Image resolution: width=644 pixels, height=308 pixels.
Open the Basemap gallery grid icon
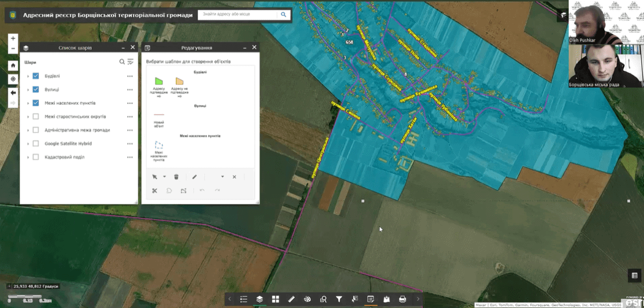point(275,299)
